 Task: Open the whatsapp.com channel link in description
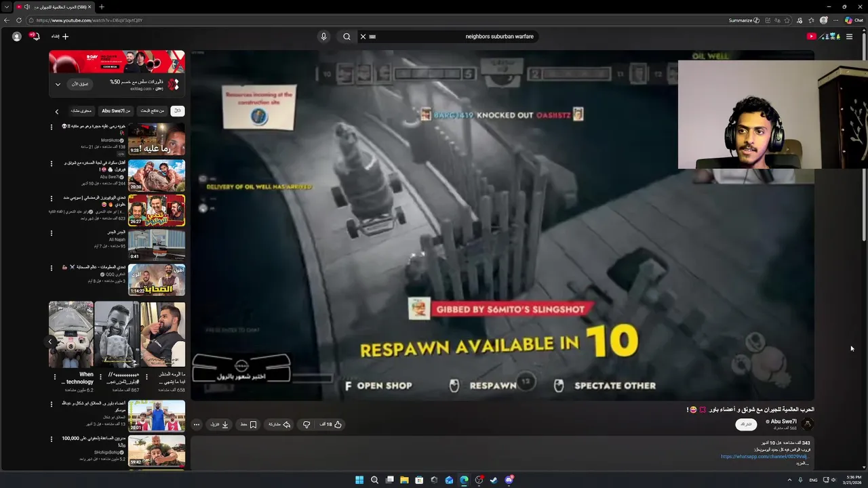click(764, 456)
